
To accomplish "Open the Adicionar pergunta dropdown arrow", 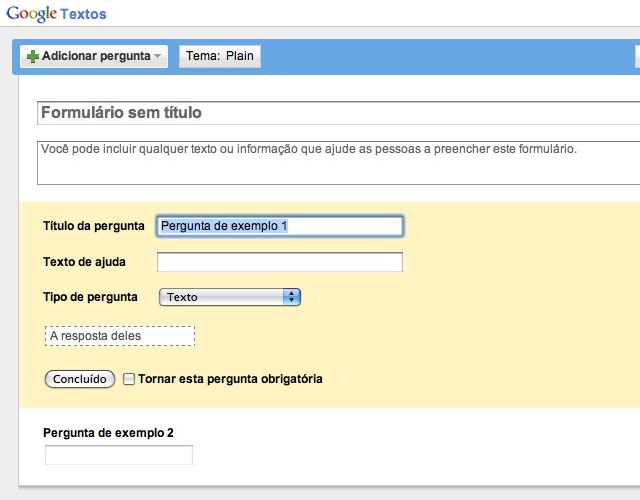I will tap(158, 57).
